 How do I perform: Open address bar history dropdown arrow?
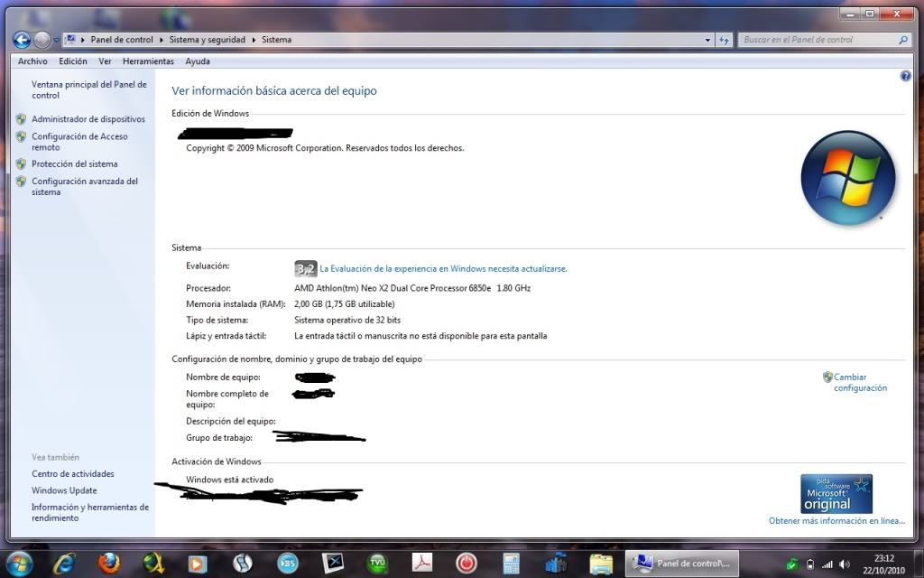point(707,40)
